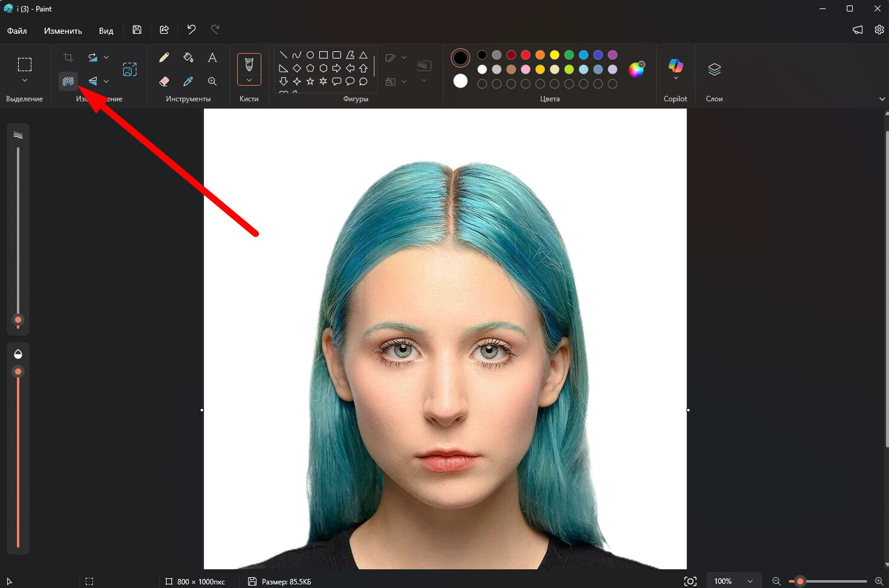Viewport: 889px width, 588px height.
Task: Expand the Flip options dropdown arrow
Action: [106, 81]
